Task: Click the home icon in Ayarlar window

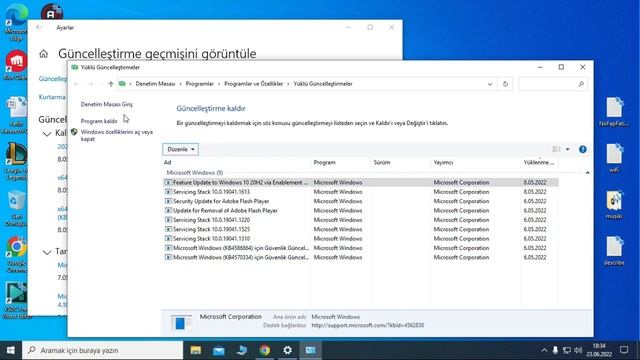Action: pos(44,53)
